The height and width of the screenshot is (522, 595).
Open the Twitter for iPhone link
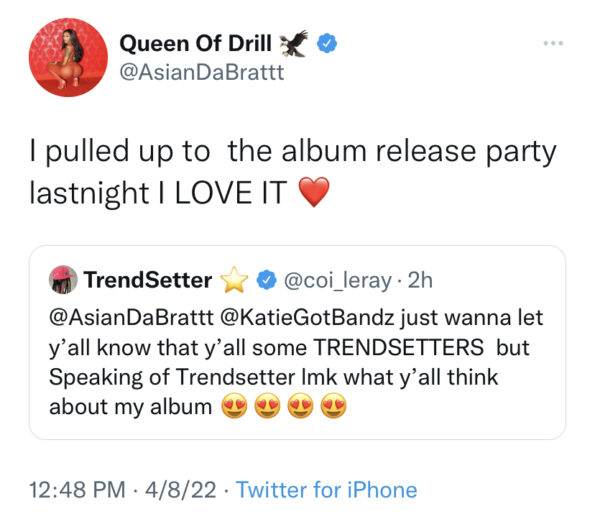(x=326, y=489)
